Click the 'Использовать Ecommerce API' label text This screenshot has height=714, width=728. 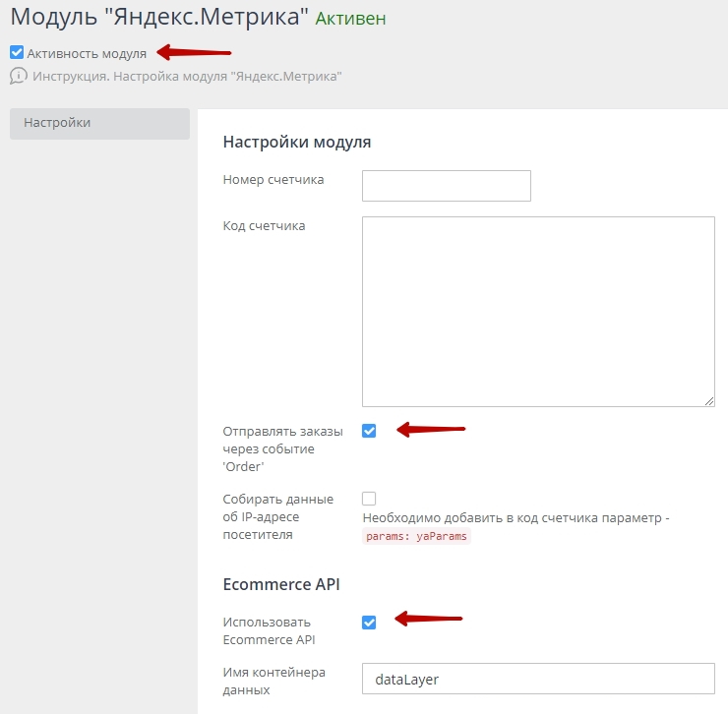(x=269, y=631)
